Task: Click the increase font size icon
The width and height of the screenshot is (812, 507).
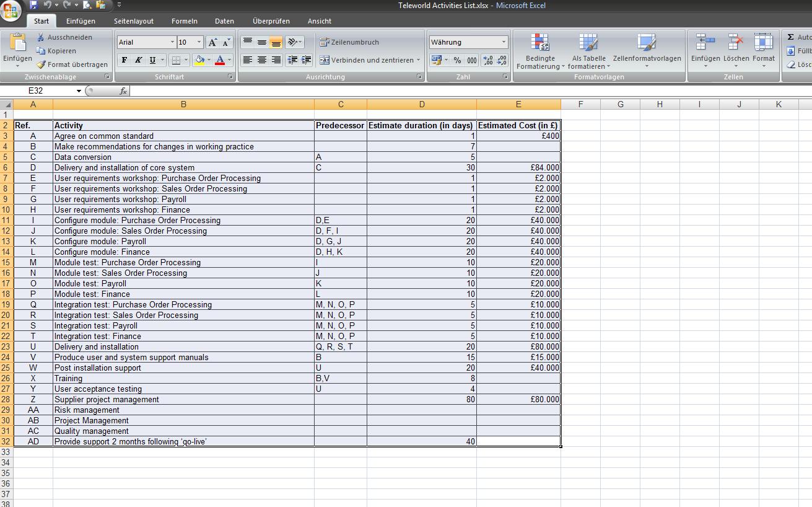Action: (x=212, y=42)
